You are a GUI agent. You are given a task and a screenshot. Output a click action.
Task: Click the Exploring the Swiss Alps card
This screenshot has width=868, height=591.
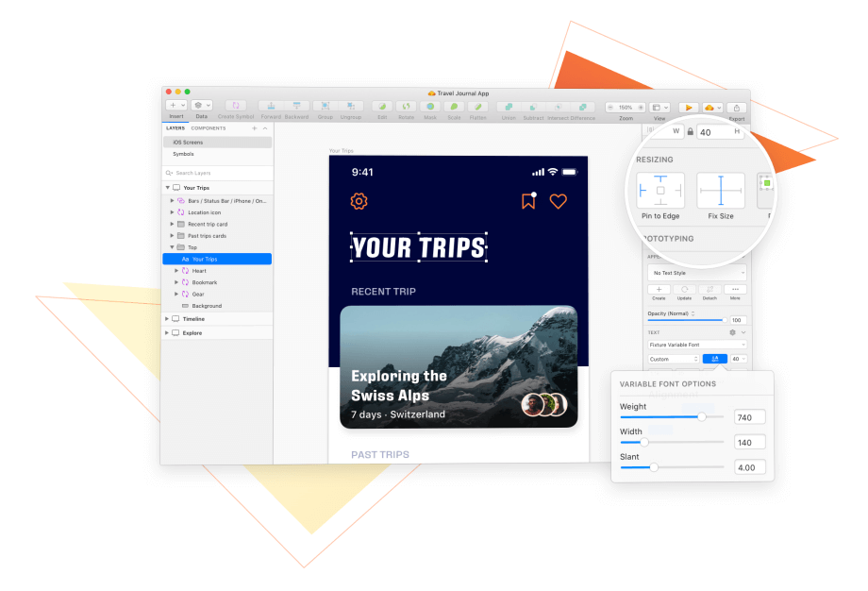click(x=459, y=366)
